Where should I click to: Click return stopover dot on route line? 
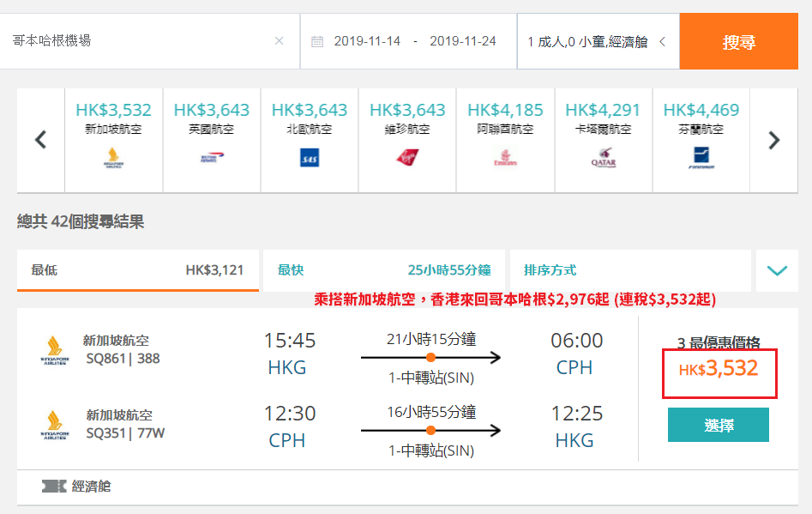[x=430, y=430]
